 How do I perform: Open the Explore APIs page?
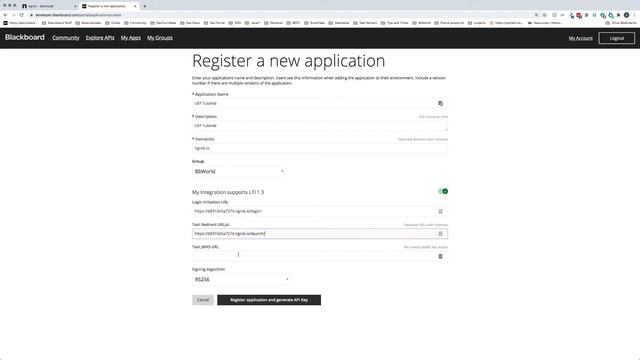100,38
